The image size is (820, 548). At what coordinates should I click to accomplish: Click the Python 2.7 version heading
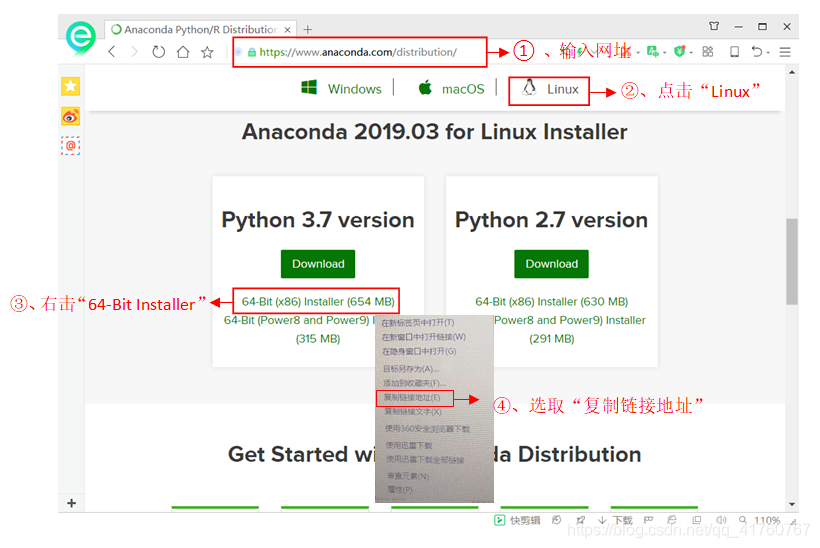[551, 220]
